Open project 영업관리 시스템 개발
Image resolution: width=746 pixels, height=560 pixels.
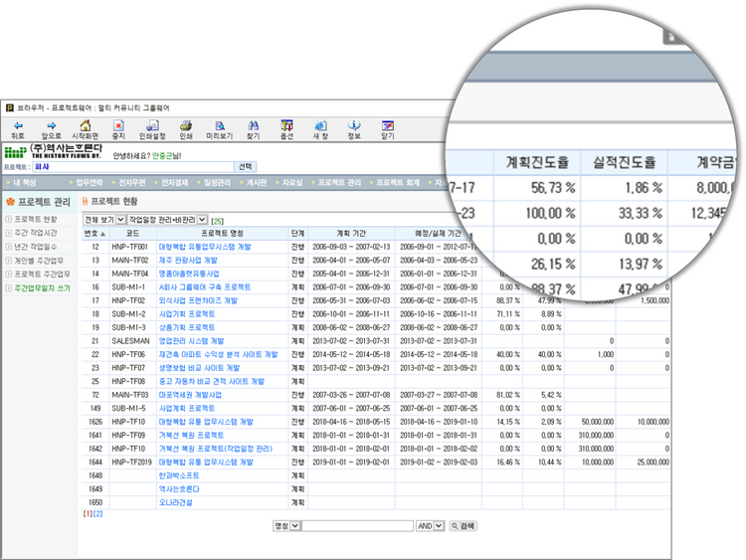pyautogui.click(x=191, y=341)
